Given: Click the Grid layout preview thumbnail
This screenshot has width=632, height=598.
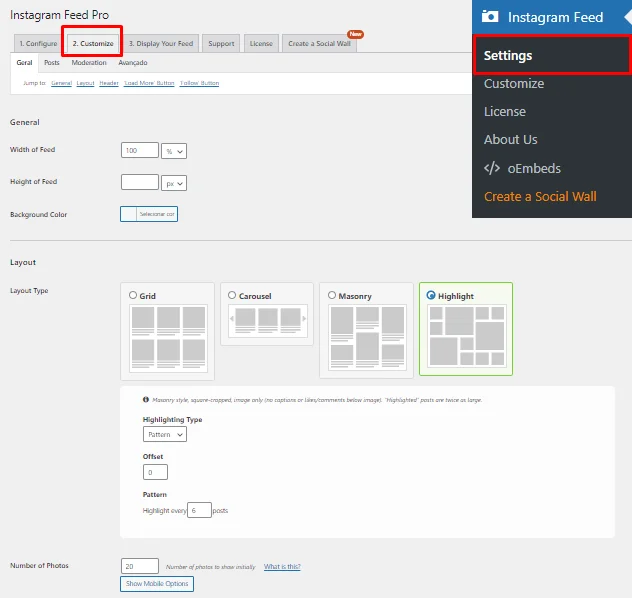Looking at the screenshot, I should click(x=168, y=338).
